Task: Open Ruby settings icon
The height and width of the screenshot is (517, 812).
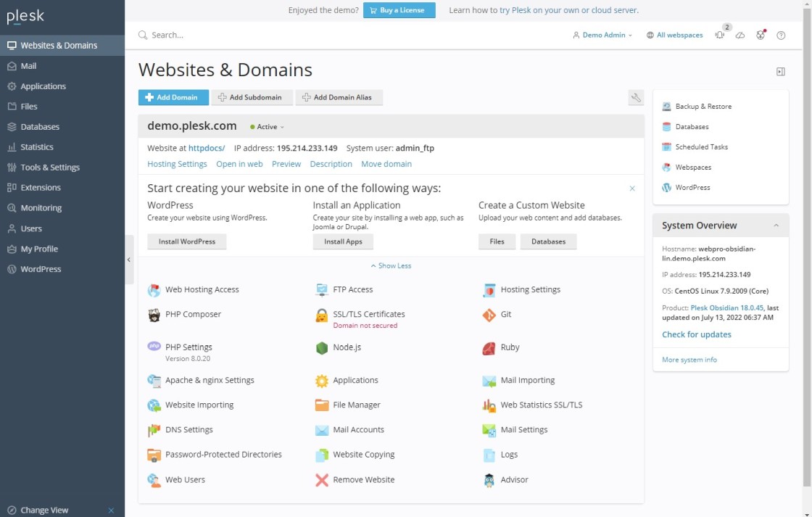Action: (x=489, y=347)
